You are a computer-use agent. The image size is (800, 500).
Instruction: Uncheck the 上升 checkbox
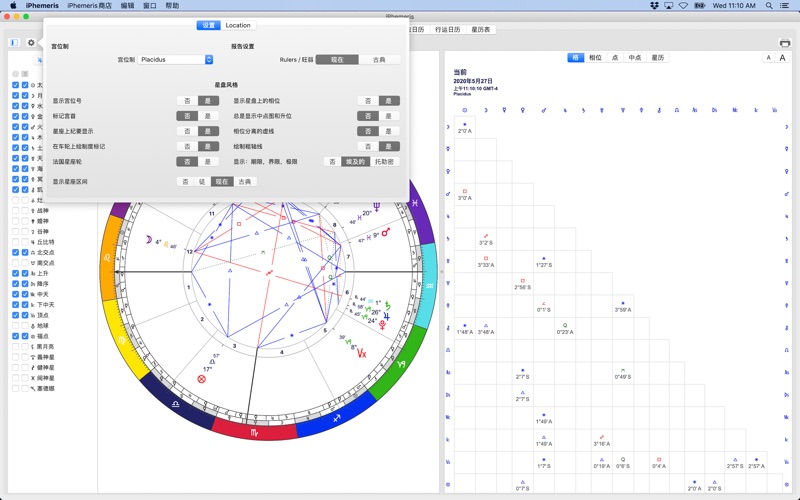coord(16,272)
